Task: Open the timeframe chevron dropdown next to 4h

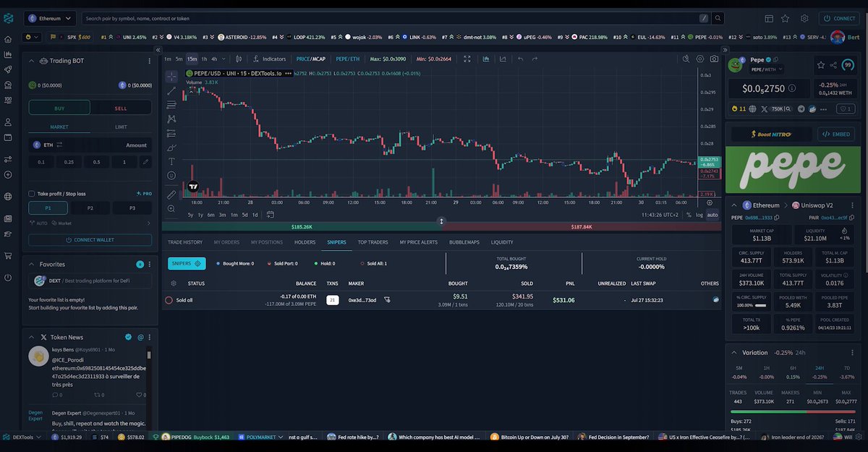Action: pyautogui.click(x=224, y=59)
